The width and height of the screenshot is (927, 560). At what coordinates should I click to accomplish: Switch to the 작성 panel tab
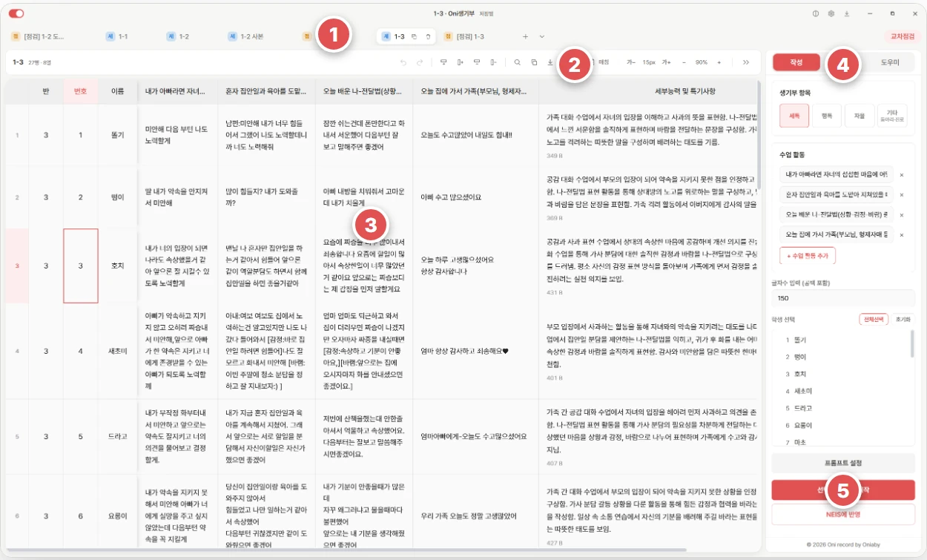796,62
